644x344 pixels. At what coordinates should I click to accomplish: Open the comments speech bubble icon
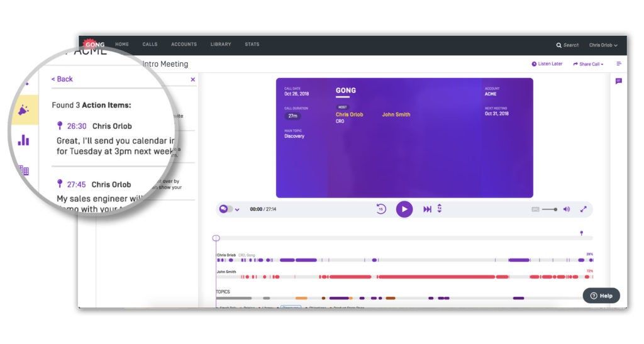coord(619,81)
